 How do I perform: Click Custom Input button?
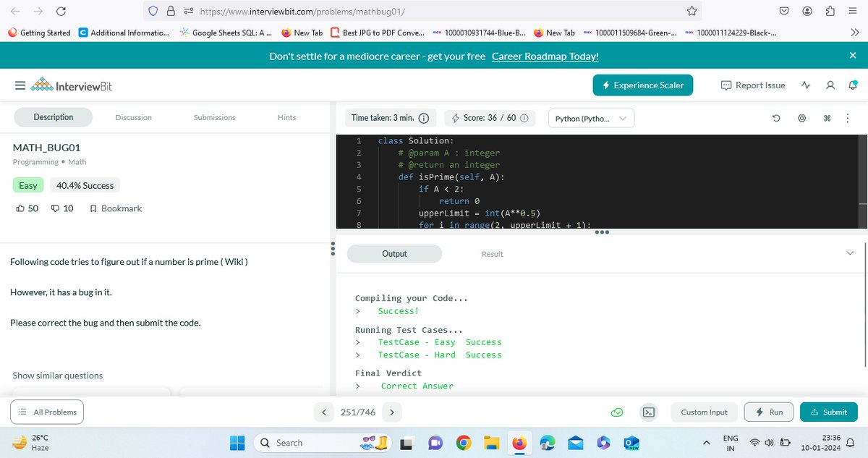(x=704, y=412)
